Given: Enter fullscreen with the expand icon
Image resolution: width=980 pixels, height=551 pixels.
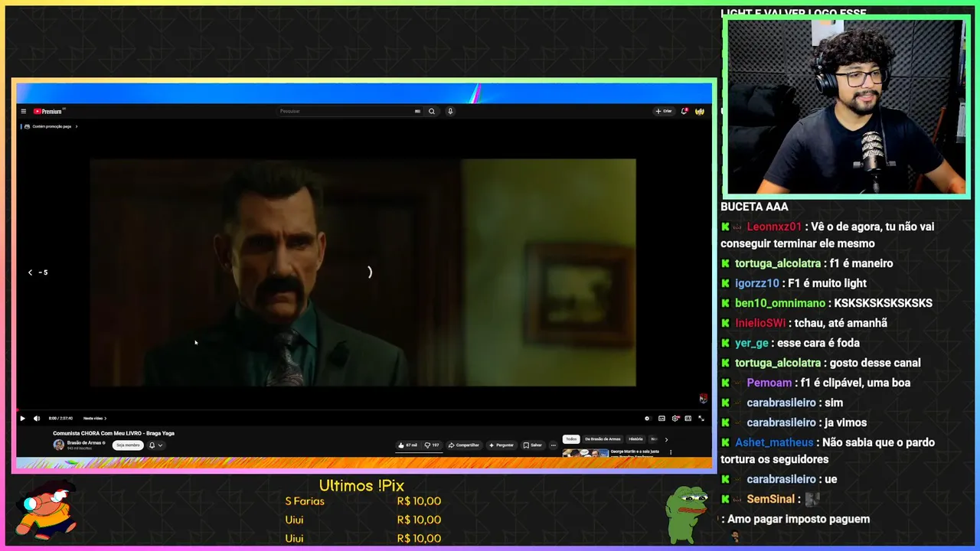Looking at the screenshot, I should pyautogui.click(x=701, y=419).
